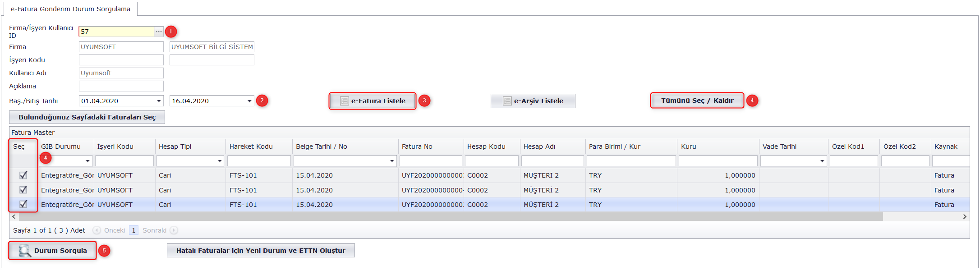
Task: Select the e-Fatura Gönderim Durum Sorgulama tab
Action: (x=70, y=9)
